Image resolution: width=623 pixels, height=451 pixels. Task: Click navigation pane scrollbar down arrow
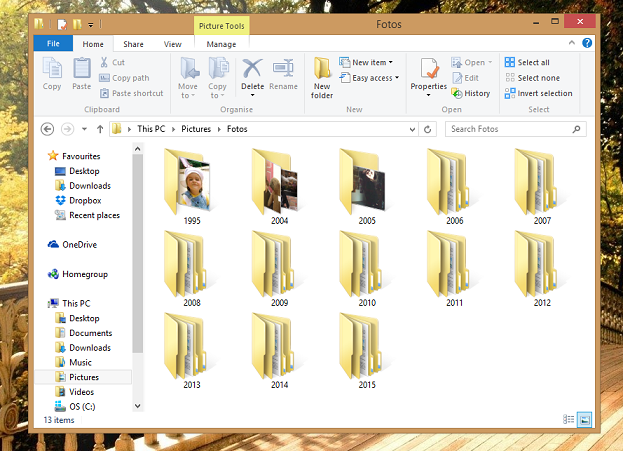pyautogui.click(x=137, y=406)
